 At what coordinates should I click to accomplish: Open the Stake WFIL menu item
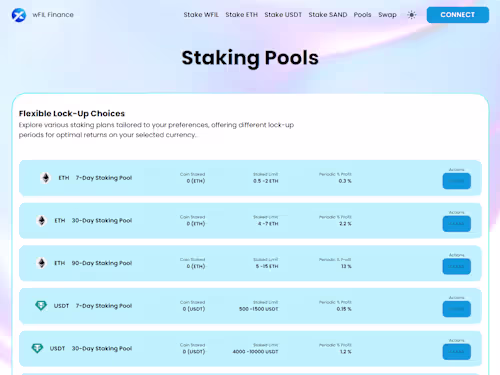201,15
